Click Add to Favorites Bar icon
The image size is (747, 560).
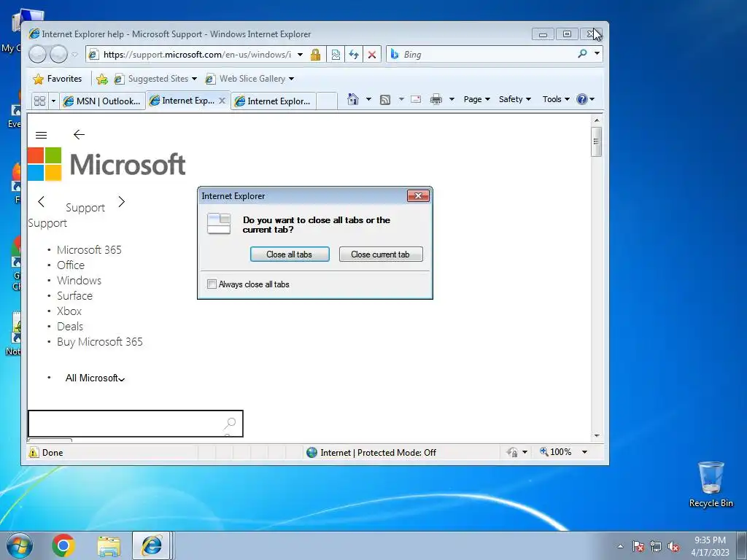102,79
